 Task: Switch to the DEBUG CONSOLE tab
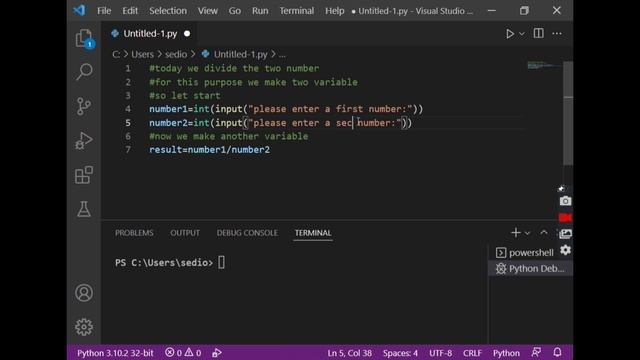[x=247, y=233]
